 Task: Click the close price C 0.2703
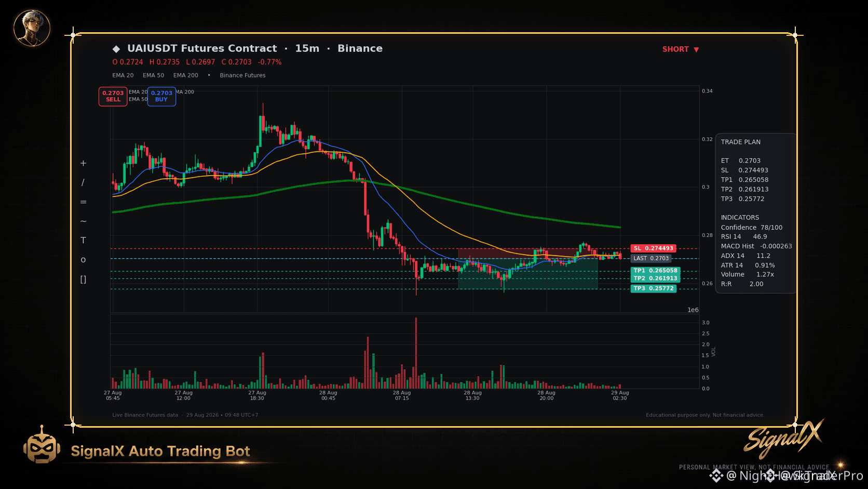point(236,62)
